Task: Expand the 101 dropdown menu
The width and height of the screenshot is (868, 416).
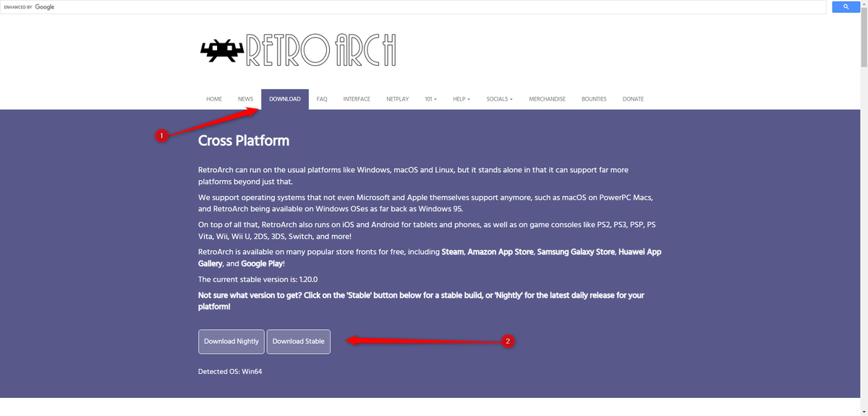Action: click(430, 99)
